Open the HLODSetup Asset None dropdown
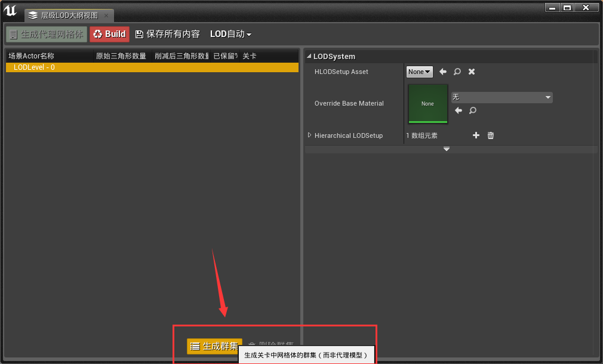This screenshot has width=603, height=364. pos(420,72)
